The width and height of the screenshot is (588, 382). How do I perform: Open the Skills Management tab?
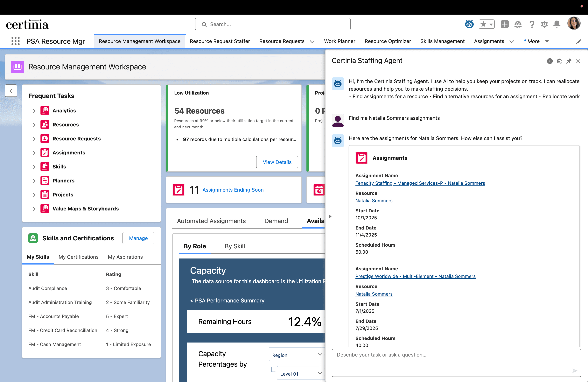[442, 41]
